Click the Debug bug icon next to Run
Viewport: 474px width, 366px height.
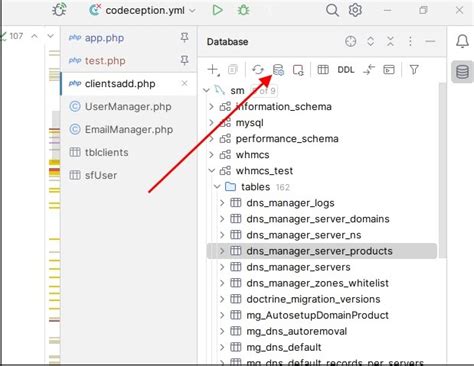point(243,10)
